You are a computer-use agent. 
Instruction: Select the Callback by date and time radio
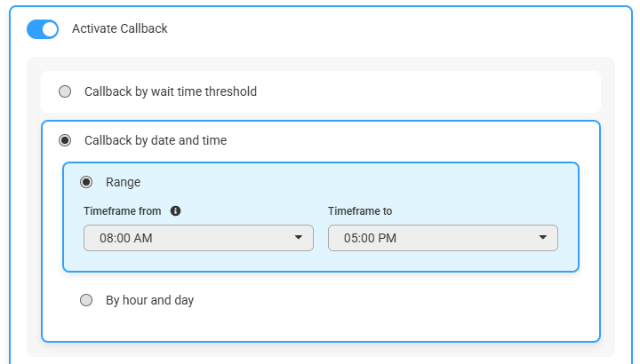[65, 140]
